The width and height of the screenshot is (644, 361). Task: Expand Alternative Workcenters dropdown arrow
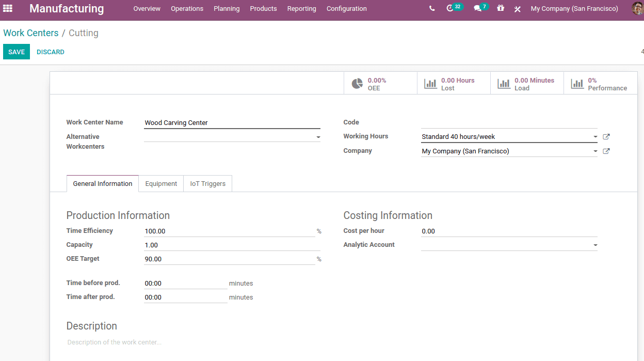318,137
